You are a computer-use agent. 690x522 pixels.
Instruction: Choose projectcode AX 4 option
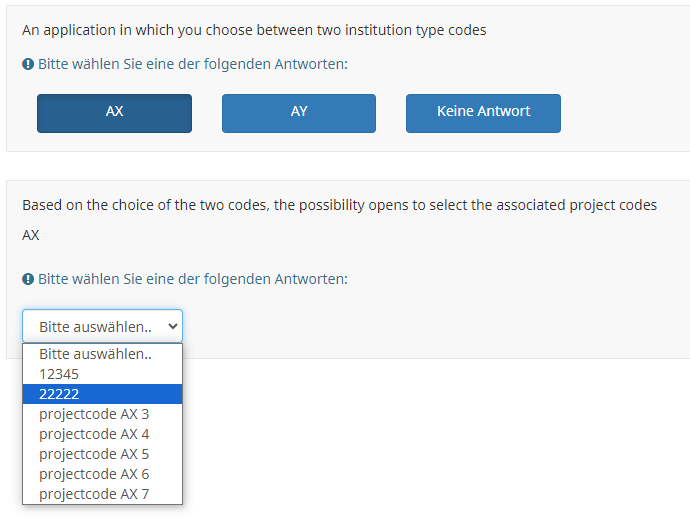click(94, 434)
